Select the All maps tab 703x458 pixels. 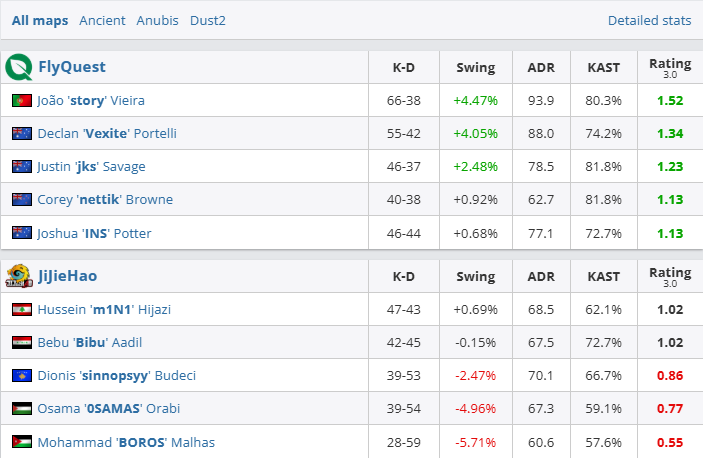point(40,20)
